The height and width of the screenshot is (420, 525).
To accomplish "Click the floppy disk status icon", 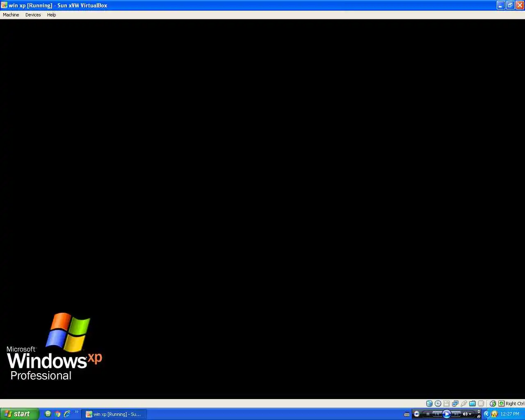I will pos(447,404).
